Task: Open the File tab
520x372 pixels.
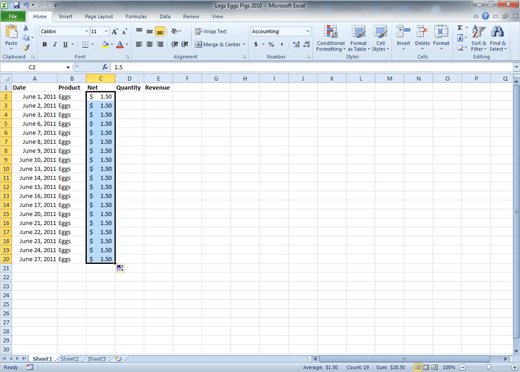Action: [x=13, y=16]
